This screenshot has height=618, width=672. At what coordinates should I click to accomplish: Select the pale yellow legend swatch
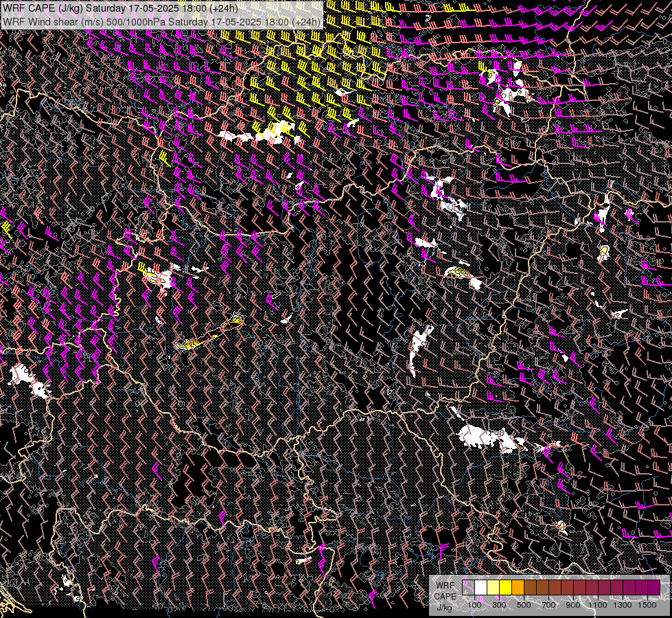coord(494,587)
